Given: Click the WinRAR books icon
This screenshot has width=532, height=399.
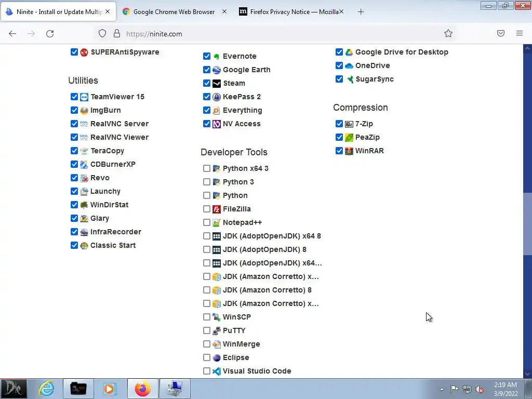Looking at the screenshot, I should [x=349, y=151].
